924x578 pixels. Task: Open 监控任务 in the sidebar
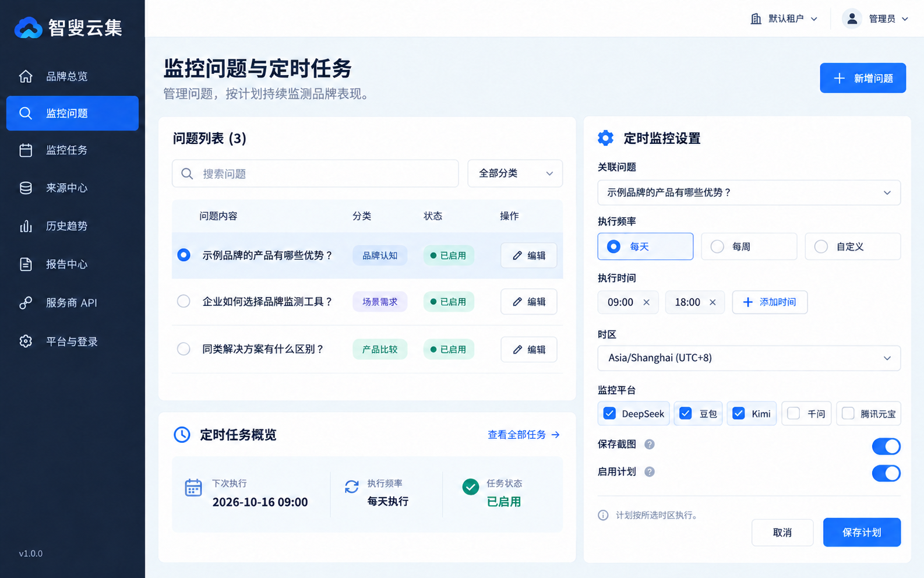click(x=72, y=150)
